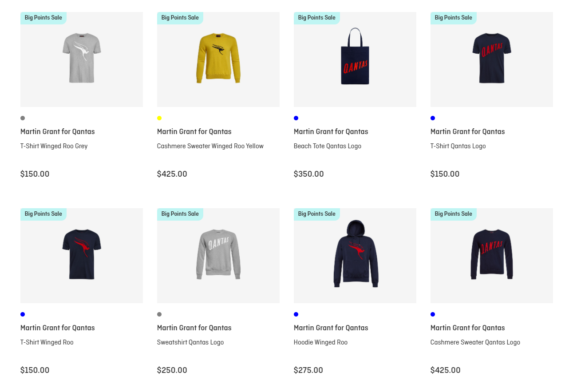Pick grey swatch for Sweatshirt Qantas Logo
The image size is (565, 392).
[159, 314]
